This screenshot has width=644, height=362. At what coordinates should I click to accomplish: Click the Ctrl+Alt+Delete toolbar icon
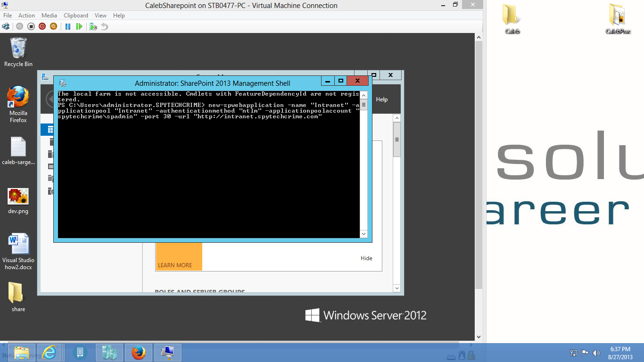(x=6, y=26)
